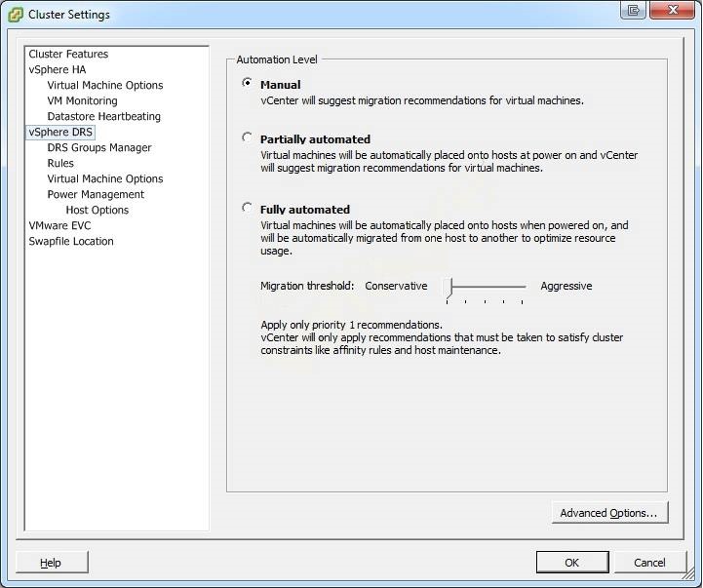The height and width of the screenshot is (588, 703).
Task: Close the Cluster Settings dialog
Action: (672, 10)
